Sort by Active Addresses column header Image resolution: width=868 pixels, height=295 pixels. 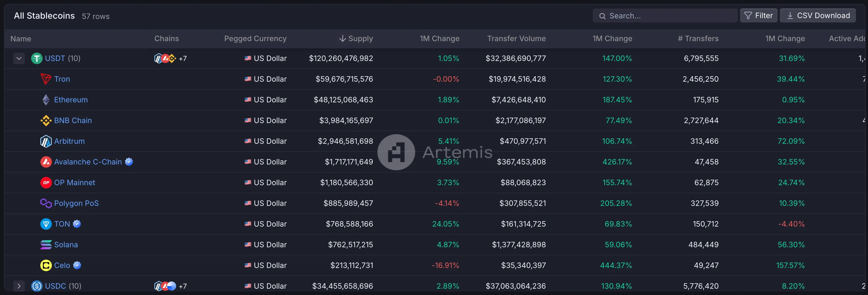(847, 39)
